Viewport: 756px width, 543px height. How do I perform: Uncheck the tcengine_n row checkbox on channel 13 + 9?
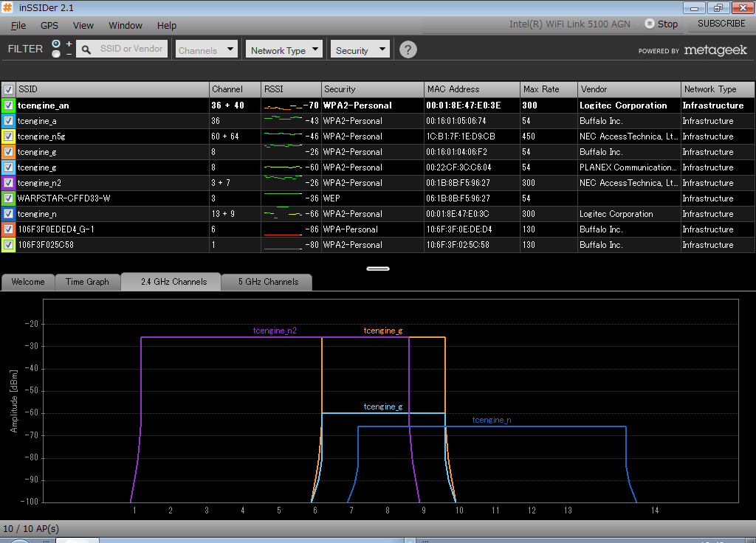click(8, 213)
